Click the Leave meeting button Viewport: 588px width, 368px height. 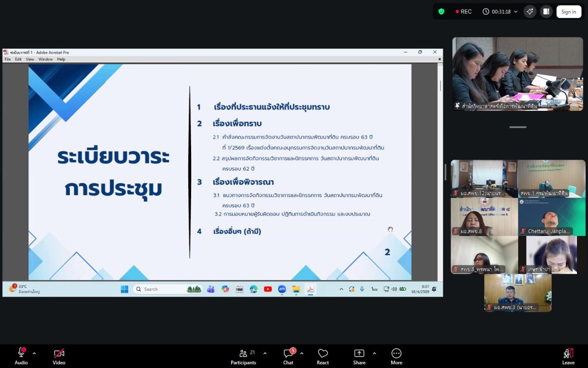point(568,356)
